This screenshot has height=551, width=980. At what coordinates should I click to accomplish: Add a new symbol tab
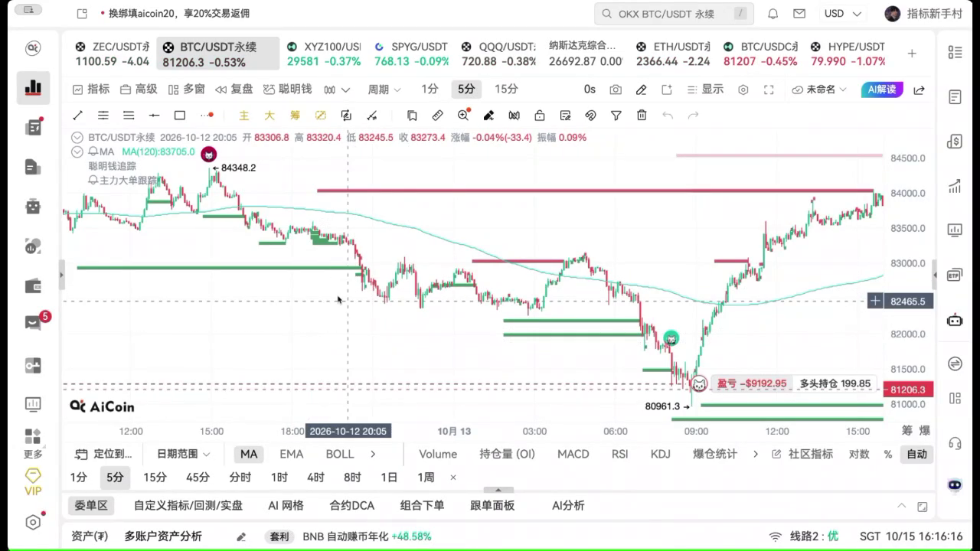[912, 54]
